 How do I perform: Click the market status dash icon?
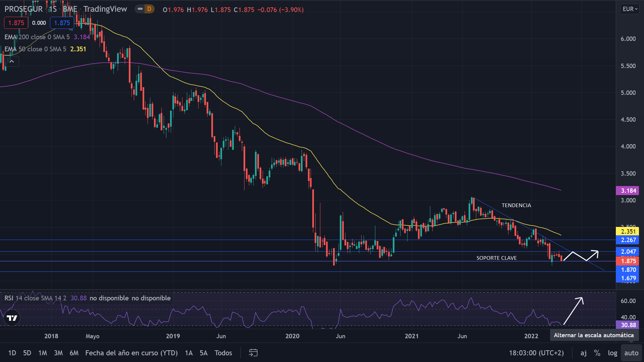(x=140, y=9)
